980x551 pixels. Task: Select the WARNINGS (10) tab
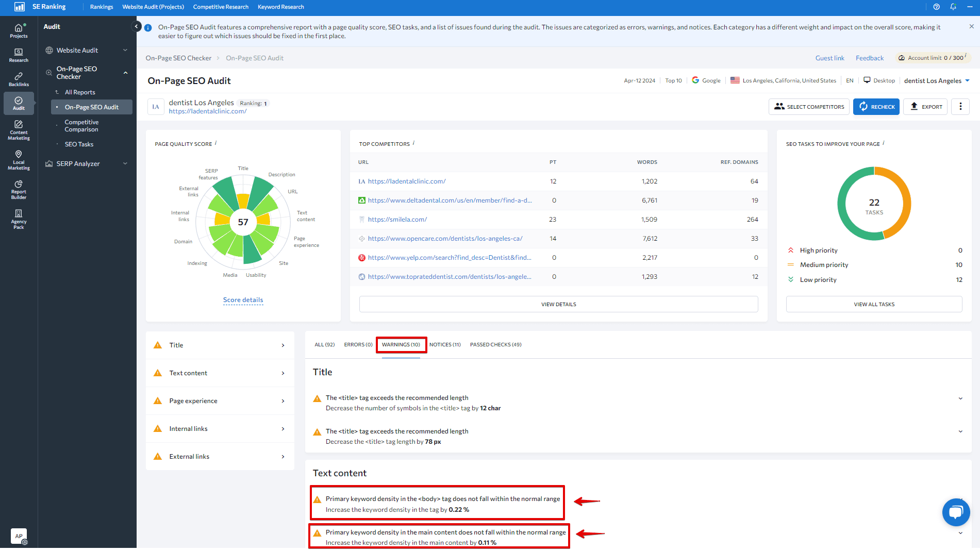click(401, 345)
